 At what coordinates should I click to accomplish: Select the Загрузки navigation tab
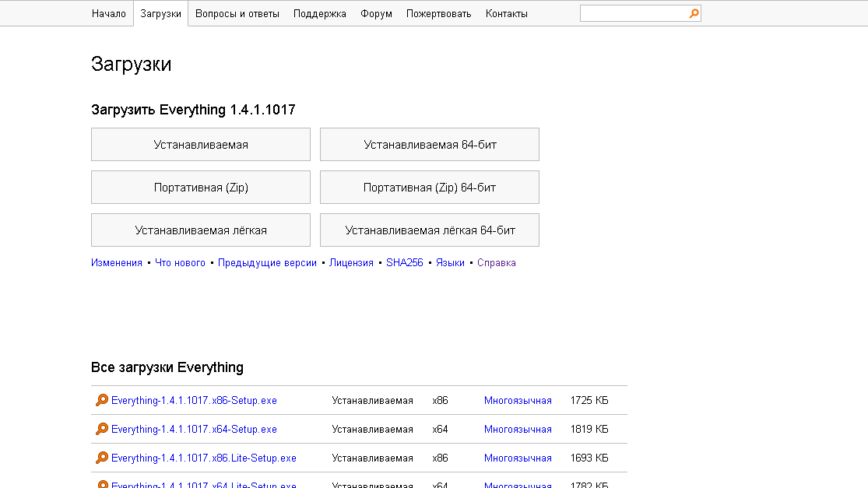pos(160,14)
